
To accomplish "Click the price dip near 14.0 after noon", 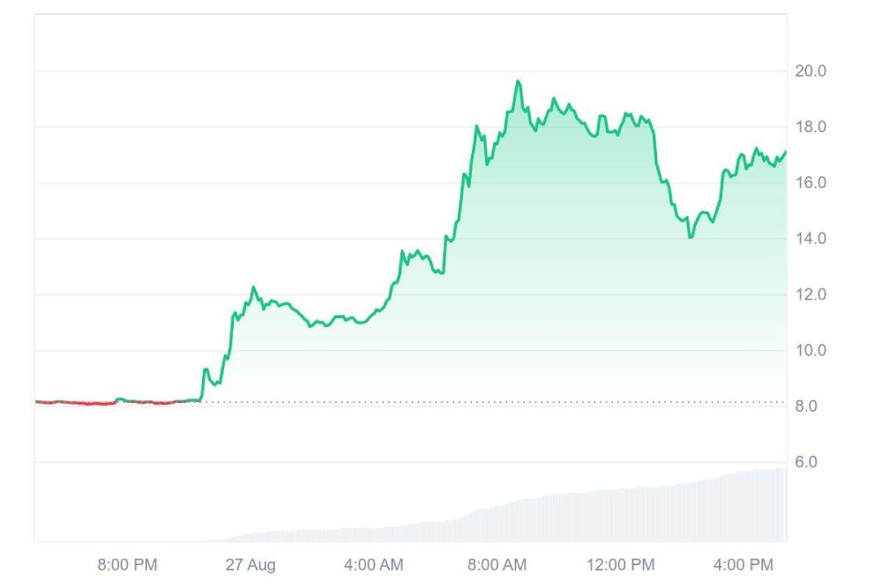I will (691, 236).
